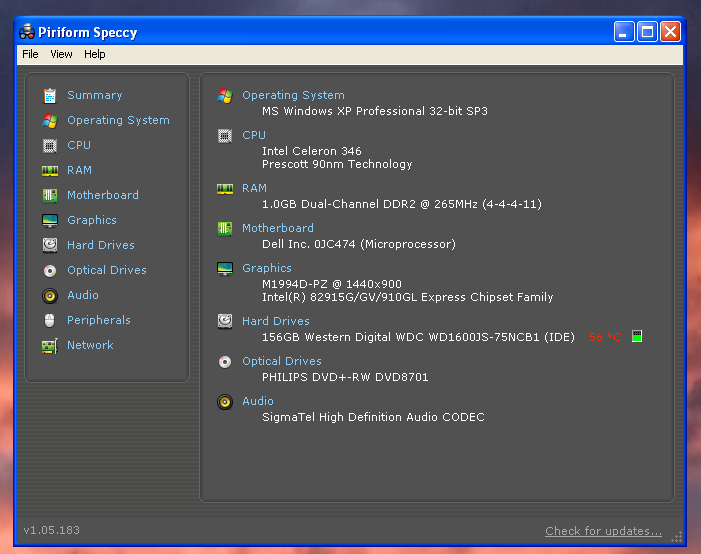Click the Network card icon in sidebar
Screen dimensions: 701x554
pos(50,346)
